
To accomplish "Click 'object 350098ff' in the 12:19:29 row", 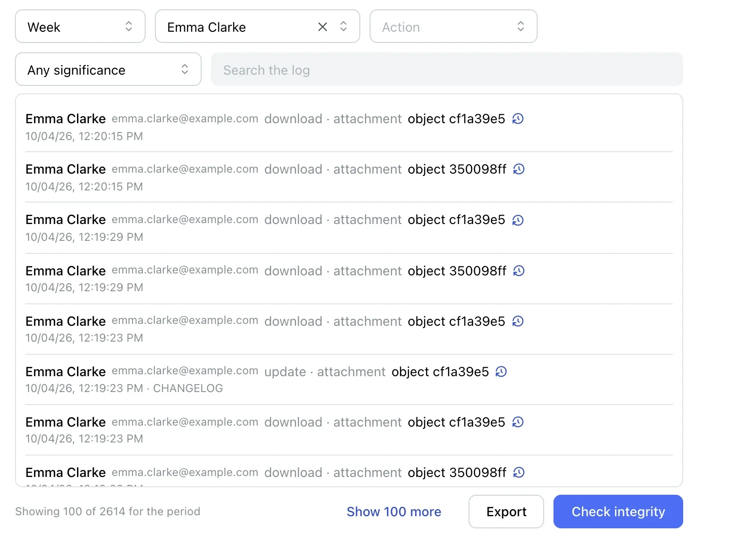I will click(x=457, y=271).
